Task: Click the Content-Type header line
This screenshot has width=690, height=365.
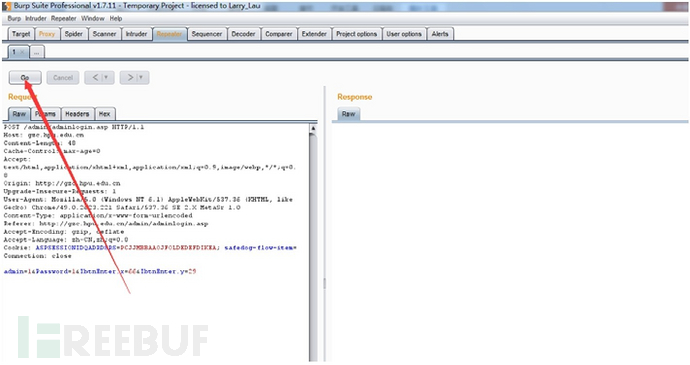Action: (x=98, y=216)
